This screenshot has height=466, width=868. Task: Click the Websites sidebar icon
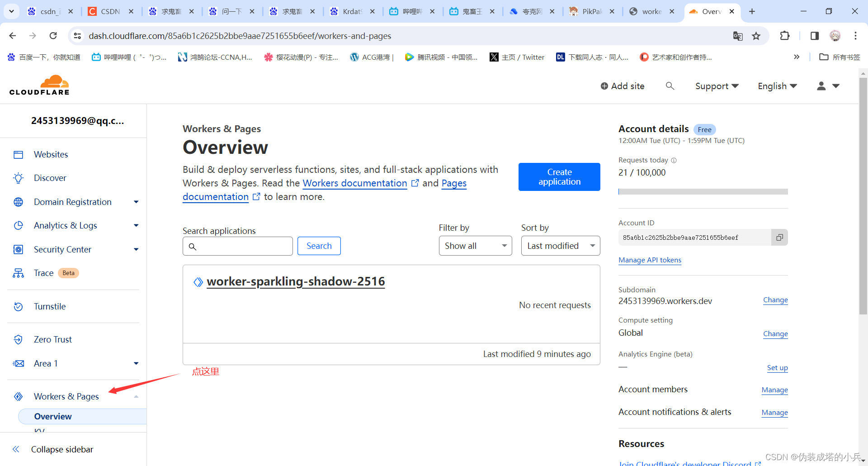(18, 155)
